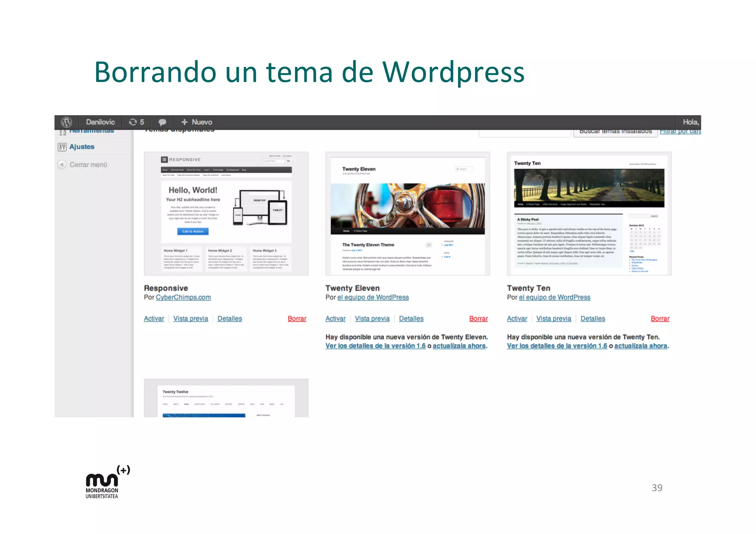Open the Twenty Twelve theme thumbnail
The image size is (756, 534).
click(226, 398)
